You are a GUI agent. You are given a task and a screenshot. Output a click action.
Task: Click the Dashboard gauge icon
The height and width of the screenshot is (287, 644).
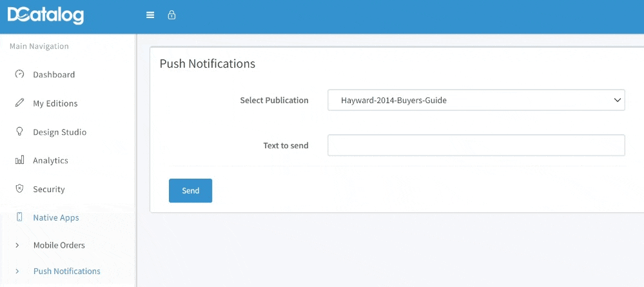(19, 74)
